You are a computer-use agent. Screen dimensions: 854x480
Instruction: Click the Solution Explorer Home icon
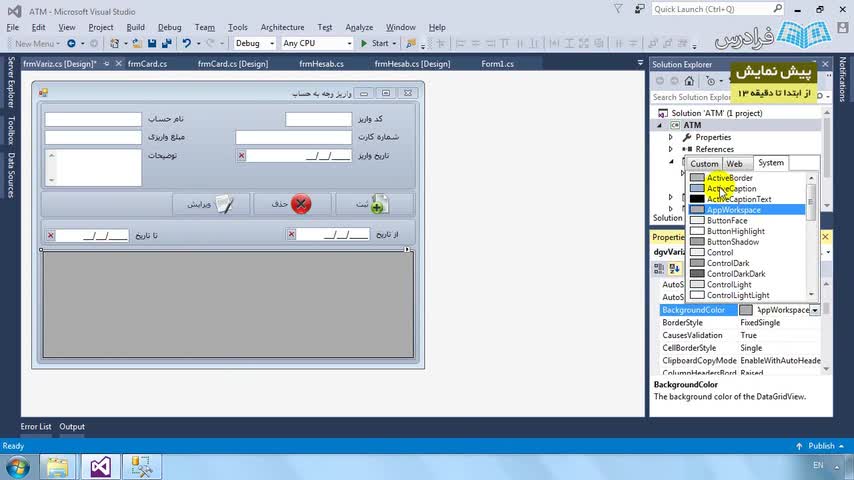pos(689,81)
